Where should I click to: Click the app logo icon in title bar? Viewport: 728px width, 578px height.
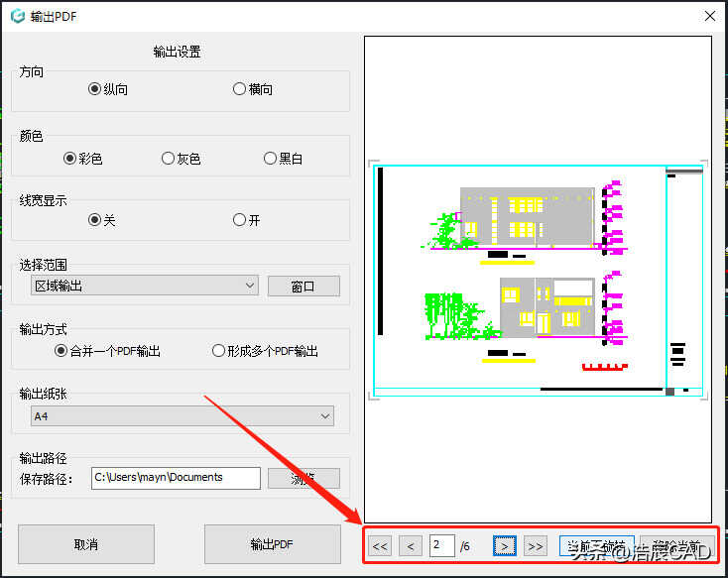18,16
